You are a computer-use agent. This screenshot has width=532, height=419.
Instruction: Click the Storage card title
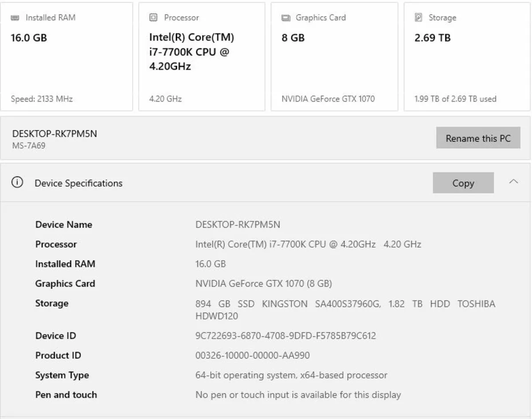click(442, 18)
